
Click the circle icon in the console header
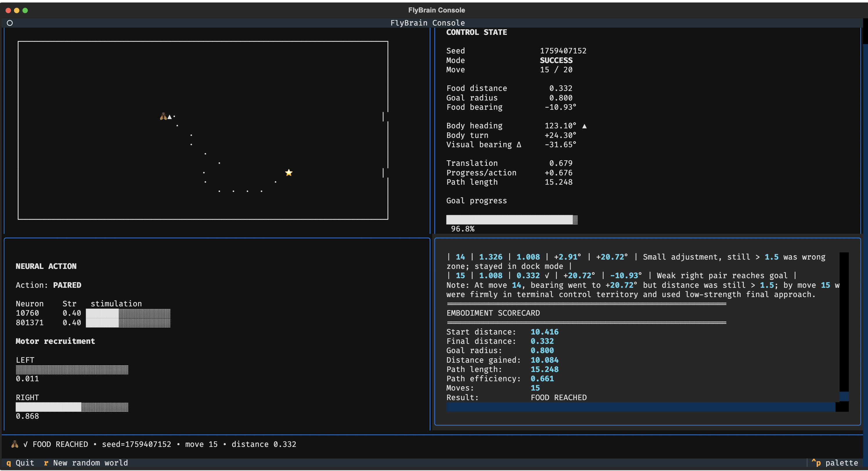[10, 23]
